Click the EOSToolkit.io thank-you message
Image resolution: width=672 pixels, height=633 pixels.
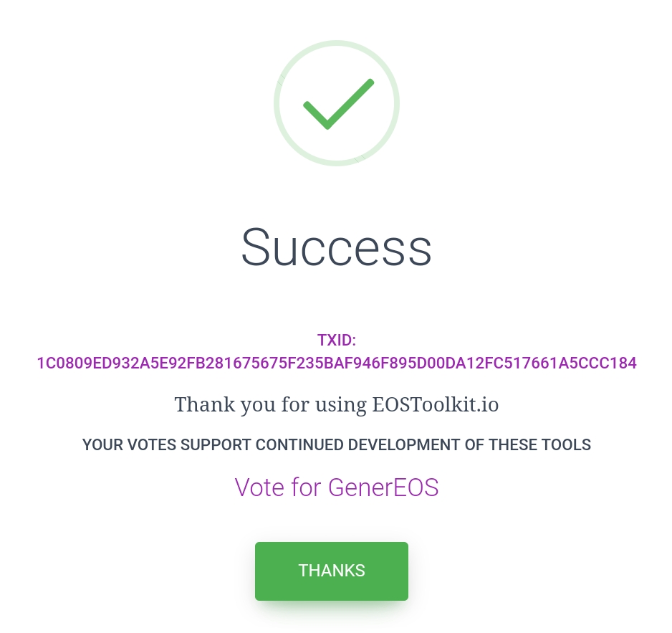click(x=337, y=404)
